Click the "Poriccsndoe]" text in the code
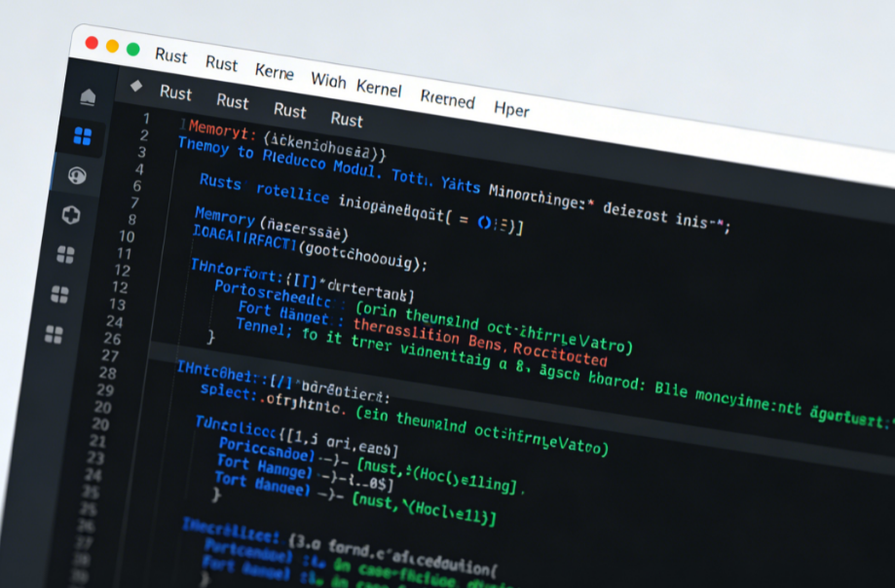 [267, 448]
